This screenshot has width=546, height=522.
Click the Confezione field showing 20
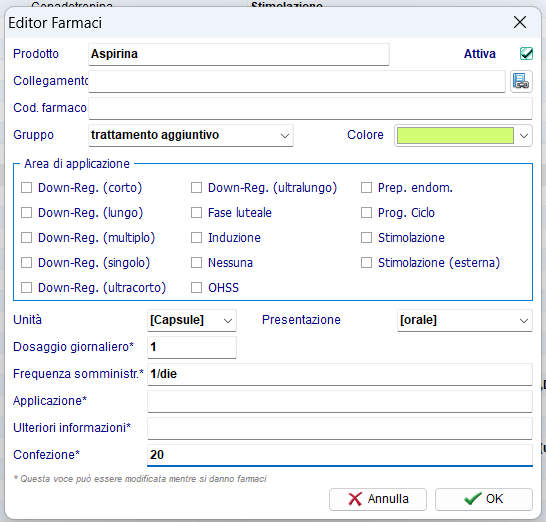(340, 455)
